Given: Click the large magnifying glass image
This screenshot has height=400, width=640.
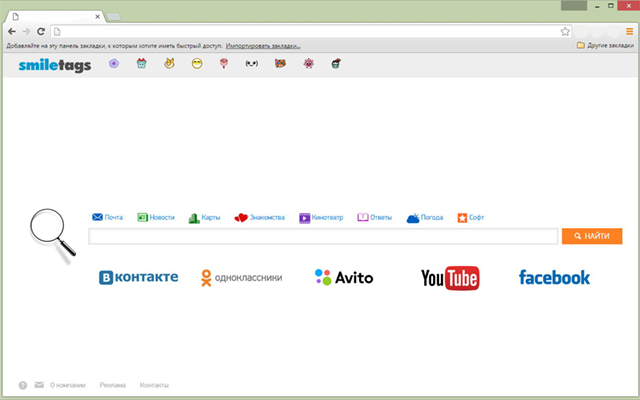Looking at the screenshot, I should click(52, 234).
